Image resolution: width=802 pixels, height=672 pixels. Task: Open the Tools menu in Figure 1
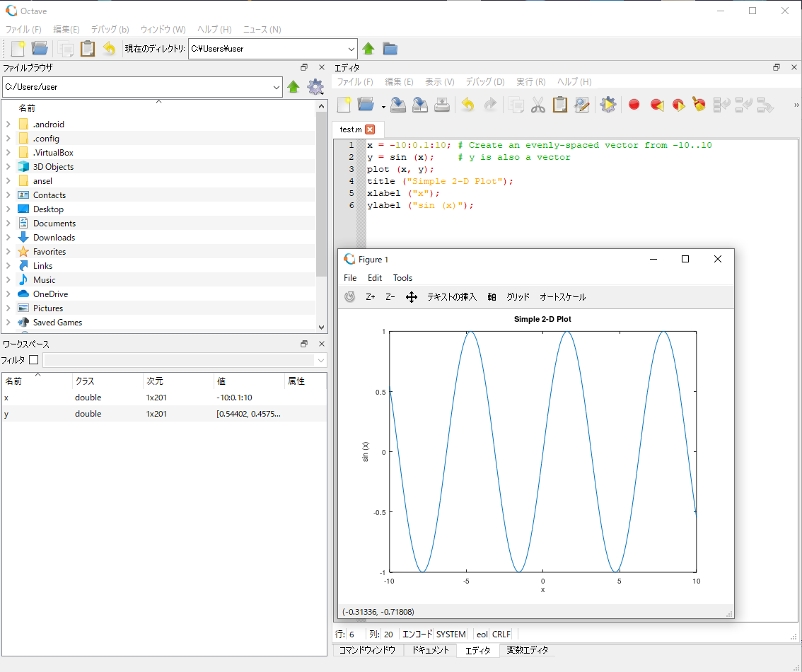(402, 278)
